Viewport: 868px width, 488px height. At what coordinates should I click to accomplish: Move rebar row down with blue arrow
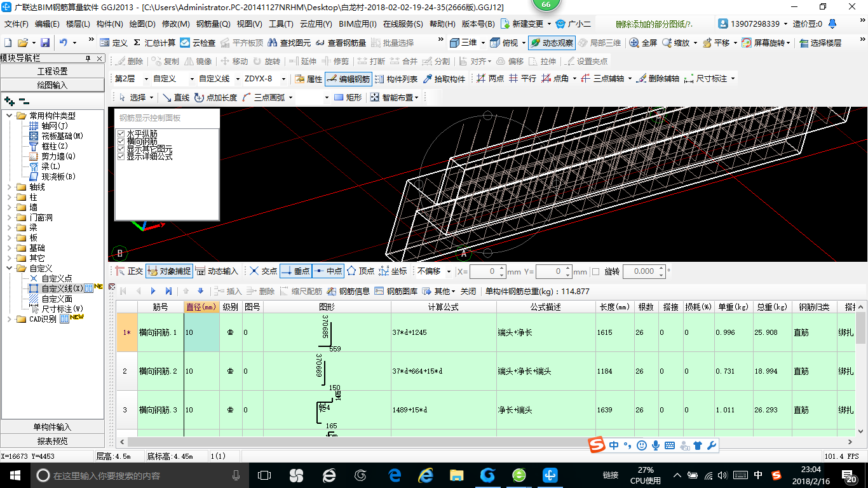coord(201,291)
